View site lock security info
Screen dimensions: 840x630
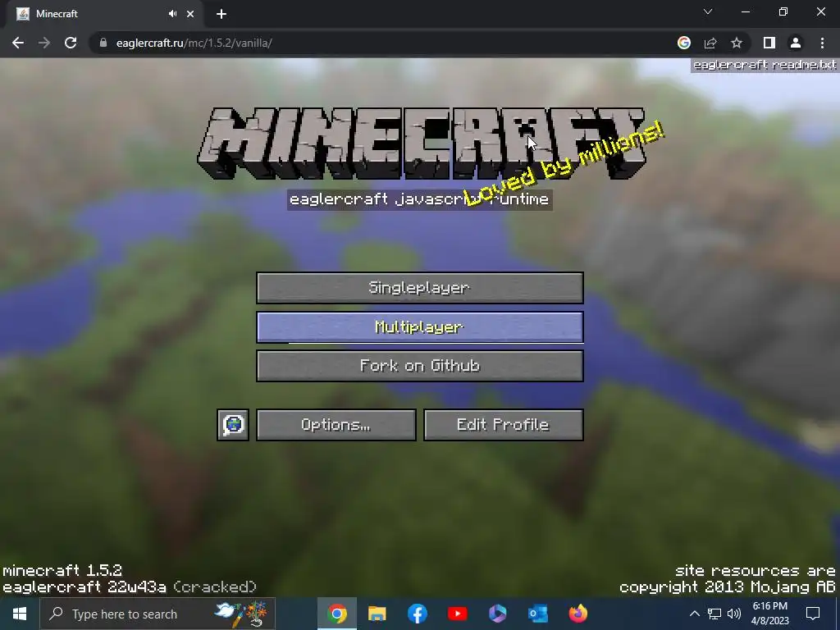[x=103, y=43]
